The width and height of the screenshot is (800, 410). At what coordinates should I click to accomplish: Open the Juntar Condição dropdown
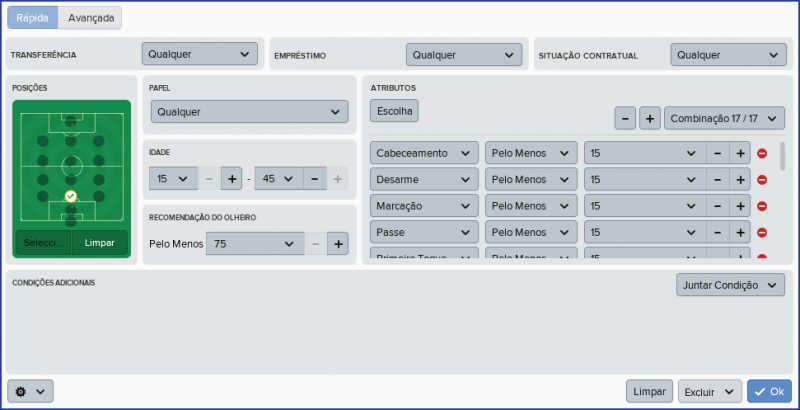(x=730, y=285)
